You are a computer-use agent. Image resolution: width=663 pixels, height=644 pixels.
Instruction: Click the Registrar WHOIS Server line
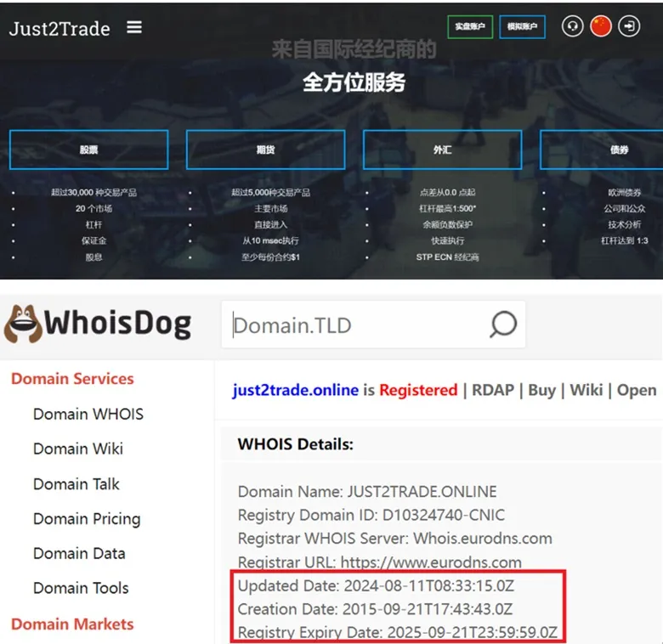pyautogui.click(x=395, y=539)
